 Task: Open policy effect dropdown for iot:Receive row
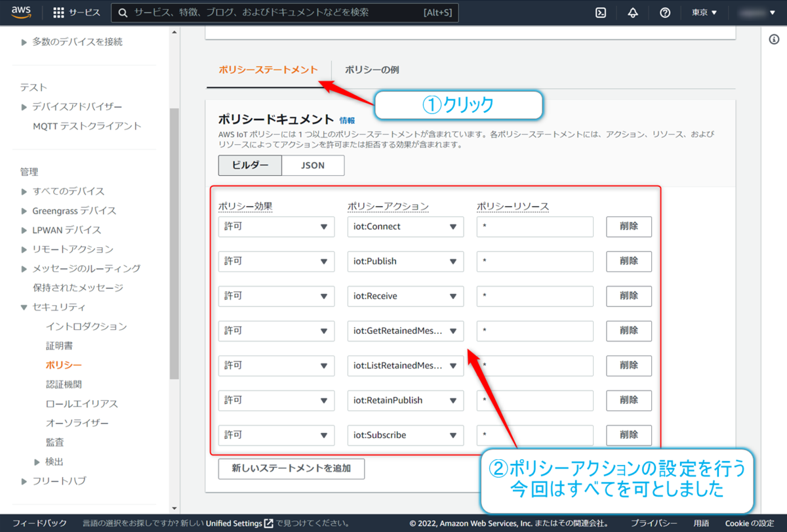coord(276,296)
